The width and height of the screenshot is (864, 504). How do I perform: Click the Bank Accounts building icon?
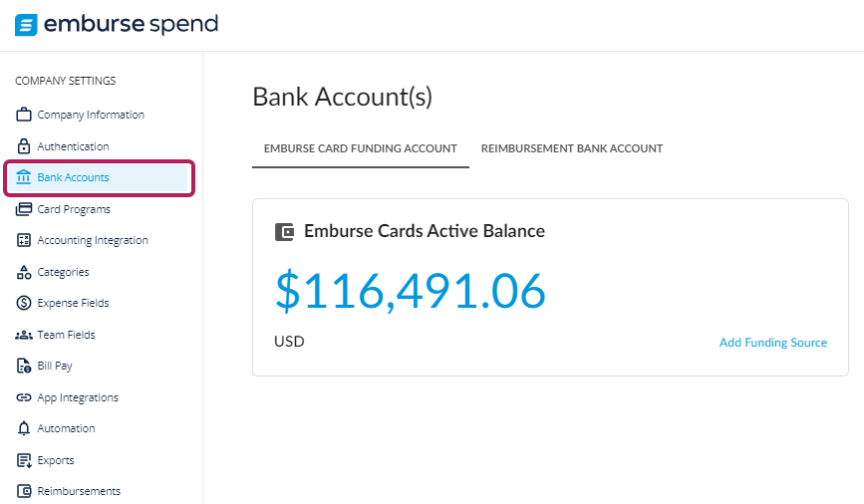(x=24, y=177)
